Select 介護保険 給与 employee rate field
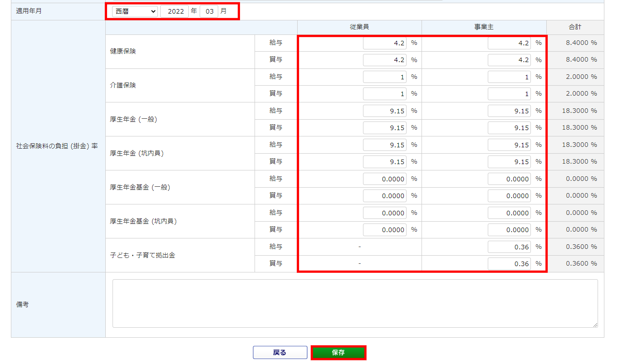Viewport: 618px width, 364px height. (384, 77)
